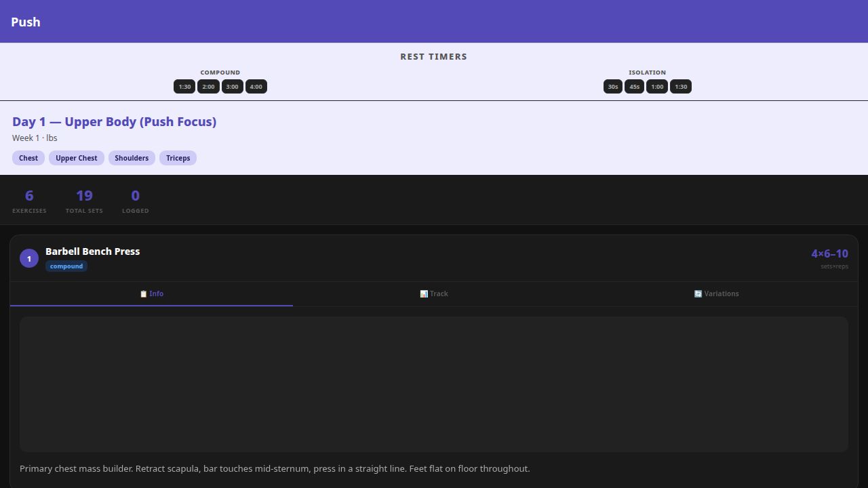Start the 3:00 compound rest timer

pyautogui.click(x=232, y=87)
